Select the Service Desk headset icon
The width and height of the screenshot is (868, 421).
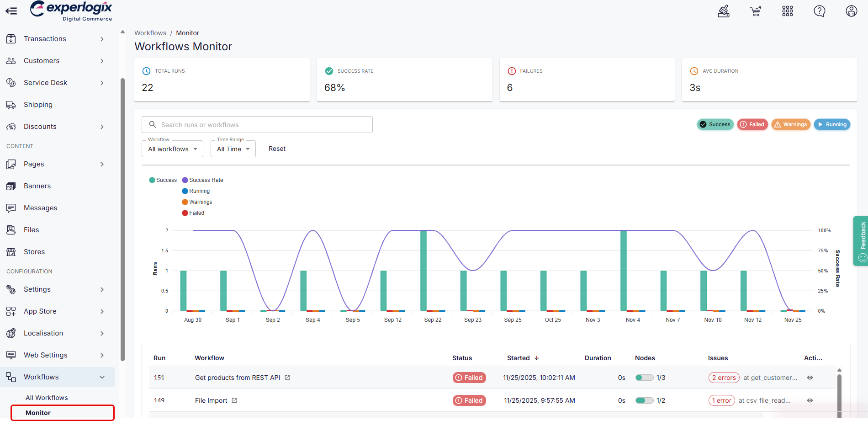[x=11, y=83]
